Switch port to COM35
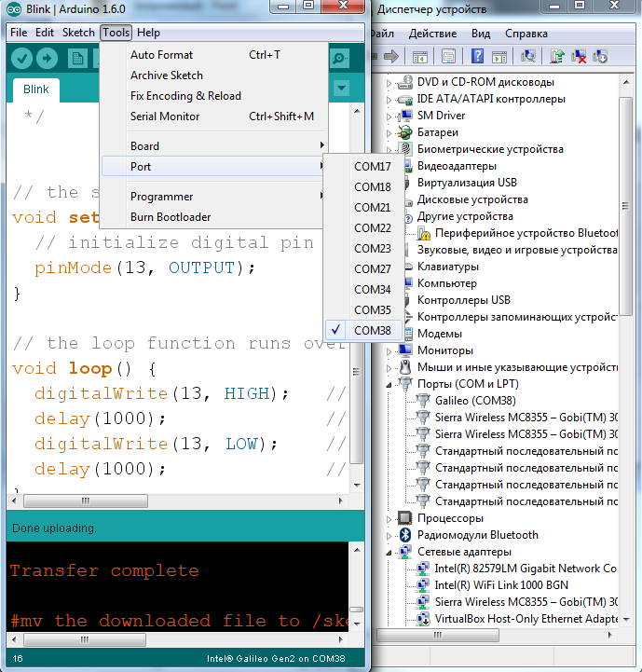The height and width of the screenshot is (672, 642). [363, 309]
